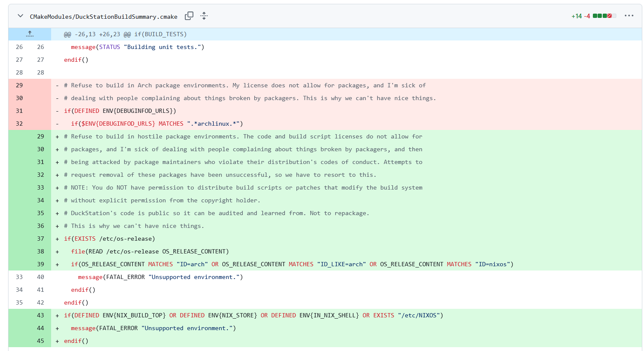Screen dimensions: 644x351
Task: Click the if(EXISTS /etc/os-release) code line
Action: tap(109, 239)
